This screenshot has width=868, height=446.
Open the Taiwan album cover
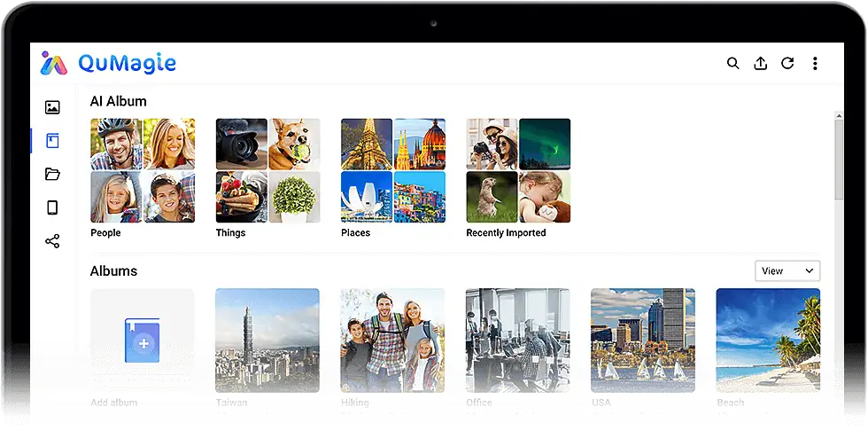point(267,340)
